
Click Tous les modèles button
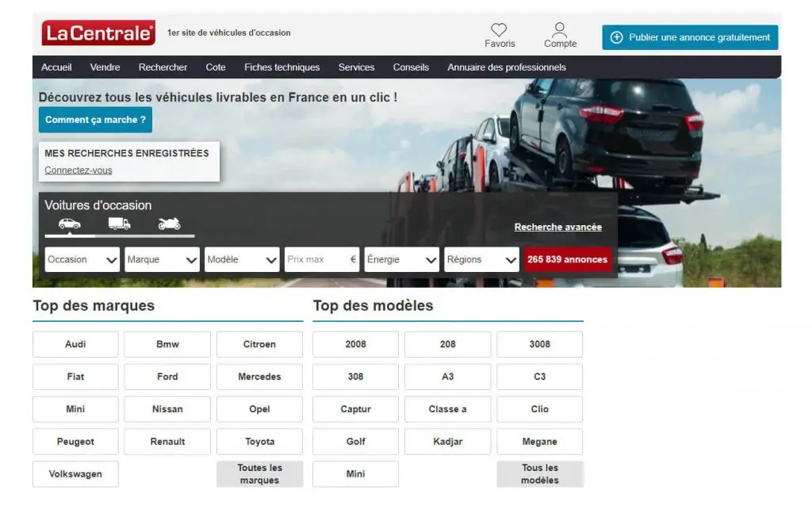click(x=539, y=474)
